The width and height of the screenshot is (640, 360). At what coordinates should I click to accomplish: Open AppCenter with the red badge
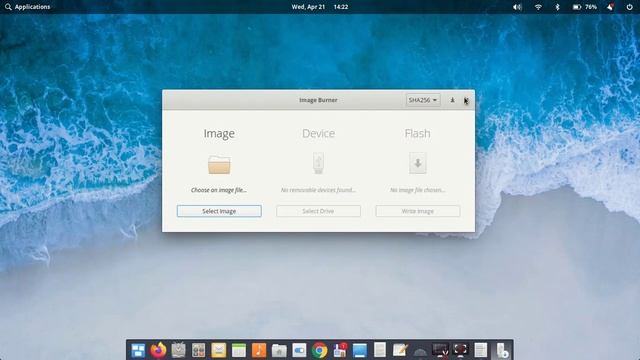pos(340,350)
